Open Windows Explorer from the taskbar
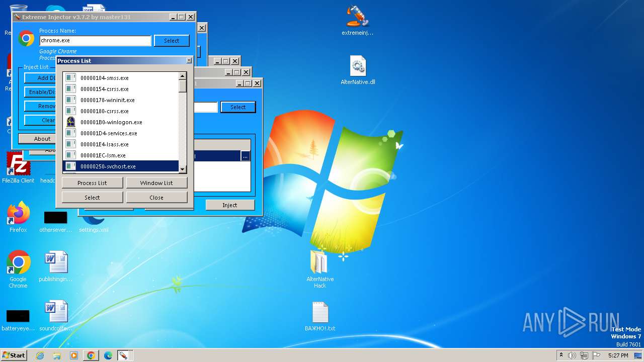The width and height of the screenshot is (644, 362). (57, 355)
